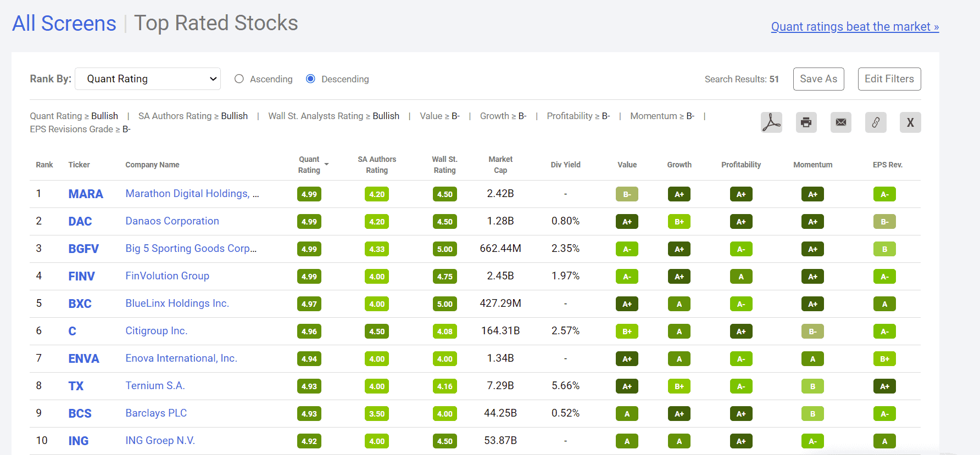Go back to All Screens
This screenshot has height=455, width=980.
click(x=64, y=24)
